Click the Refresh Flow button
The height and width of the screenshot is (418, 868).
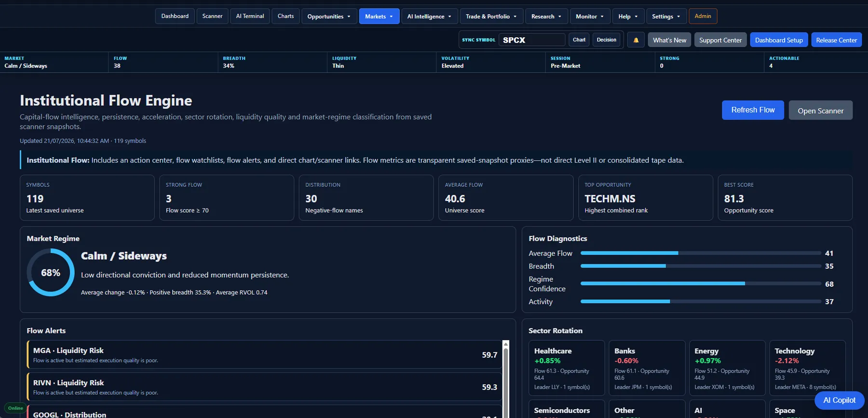coord(753,110)
